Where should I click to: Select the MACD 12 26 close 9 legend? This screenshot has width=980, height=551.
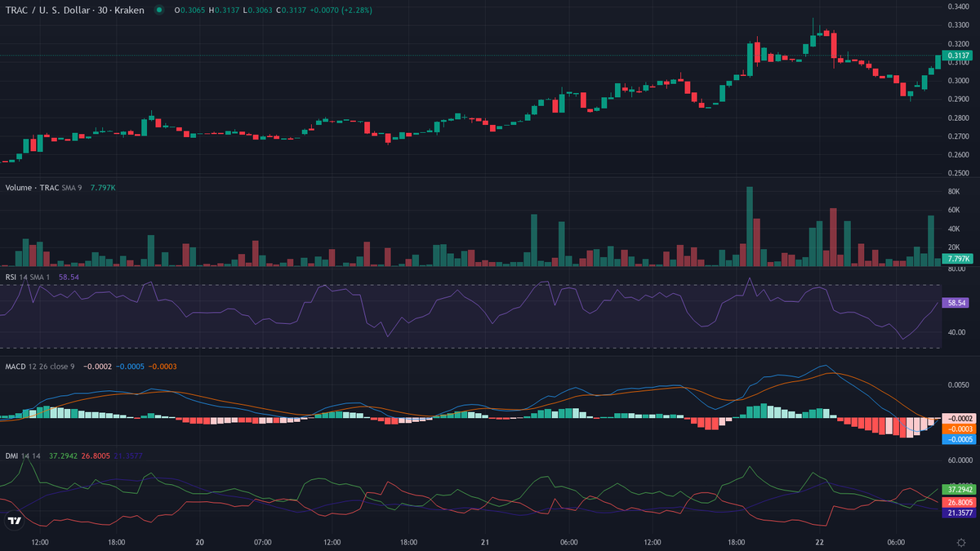40,367
